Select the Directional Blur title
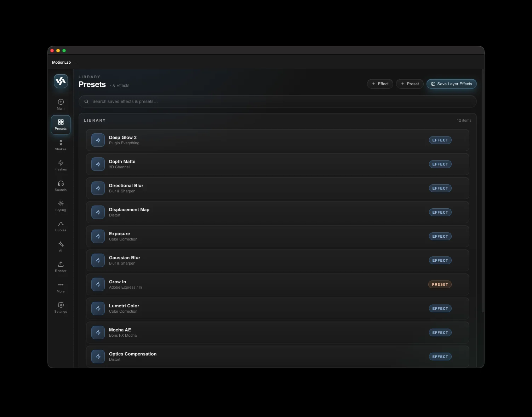Image resolution: width=532 pixels, height=417 pixels. (126, 186)
